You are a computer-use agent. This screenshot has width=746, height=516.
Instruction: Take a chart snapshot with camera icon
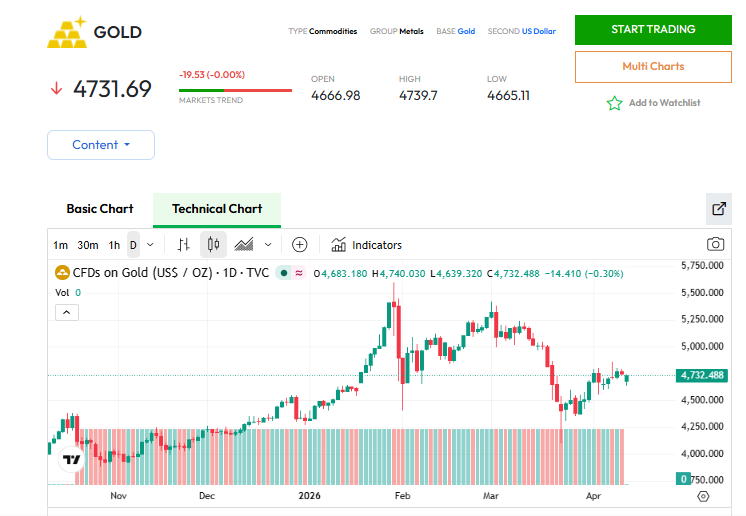[715, 244]
